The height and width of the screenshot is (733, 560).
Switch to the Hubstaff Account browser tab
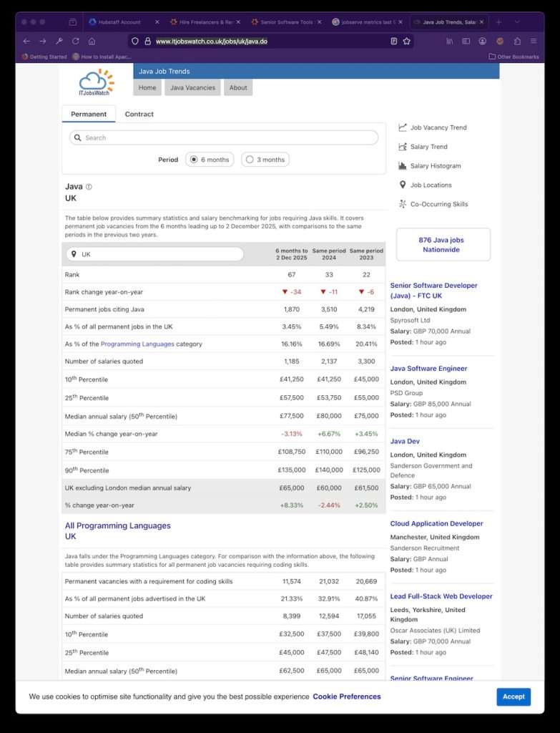(118, 22)
